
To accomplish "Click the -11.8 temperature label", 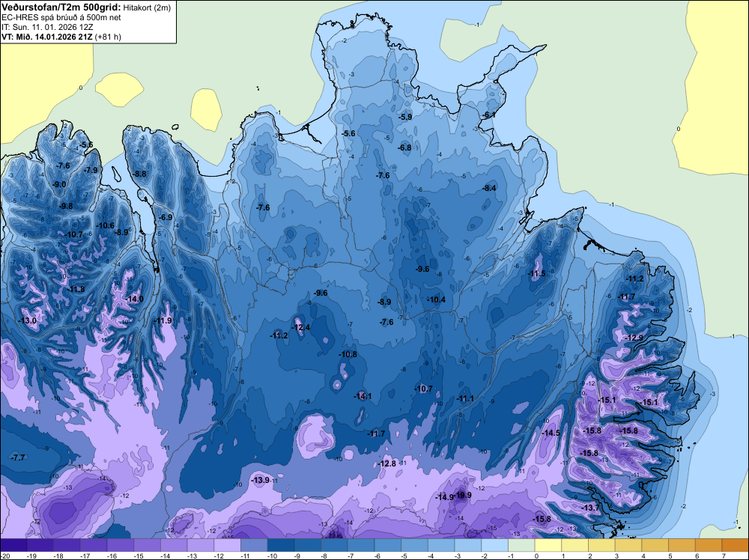I will pos(76,289).
